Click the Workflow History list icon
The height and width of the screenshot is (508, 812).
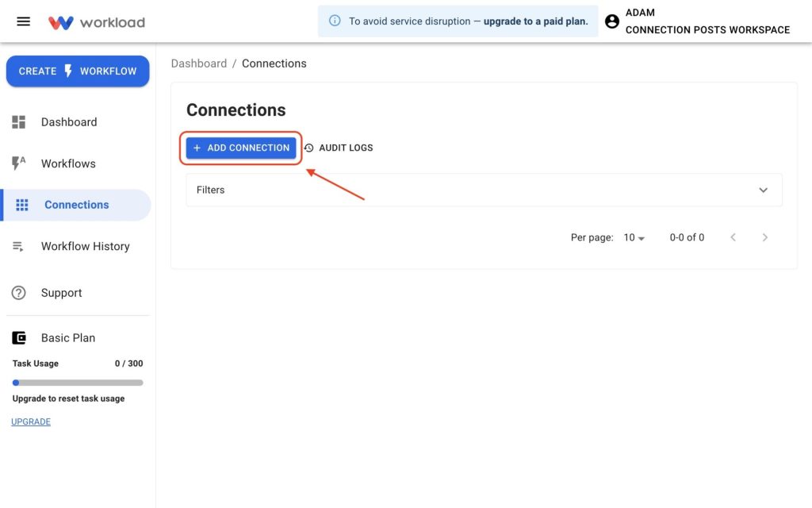[18, 246]
